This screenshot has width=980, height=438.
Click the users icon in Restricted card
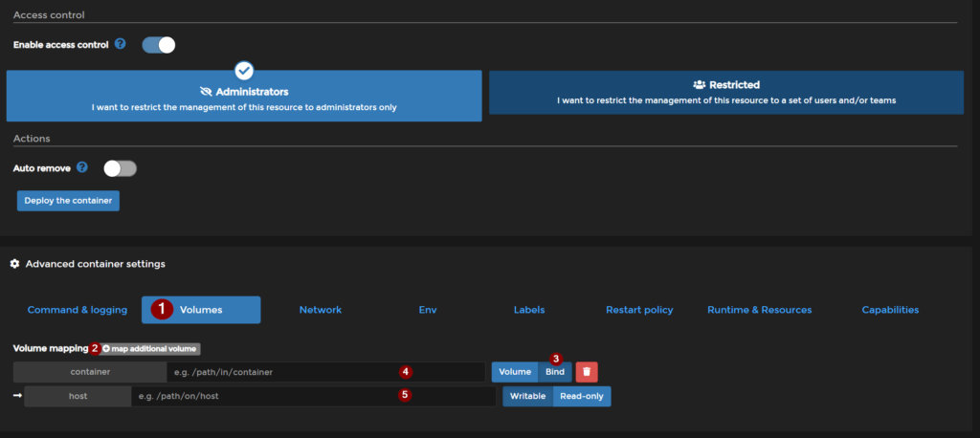pos(699,85)
